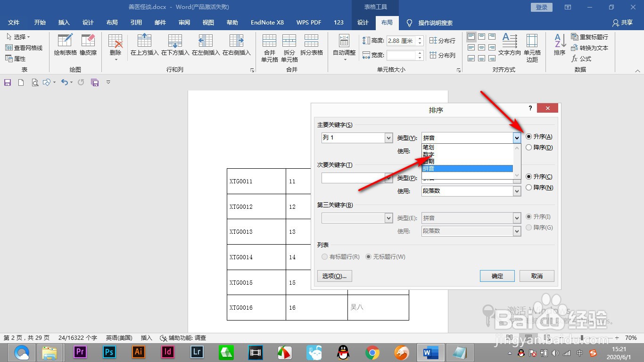Image resolution: width=644 pixels, height=362 pixels.
Task: Click the 高度 height input field
Action: click(401, 41)
